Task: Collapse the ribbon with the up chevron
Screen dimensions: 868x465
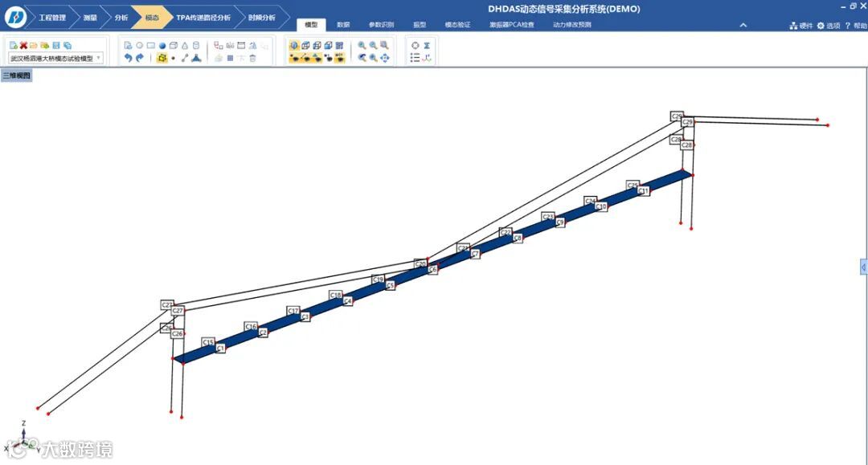Action: pyautogui.click(x=743, y=25)
